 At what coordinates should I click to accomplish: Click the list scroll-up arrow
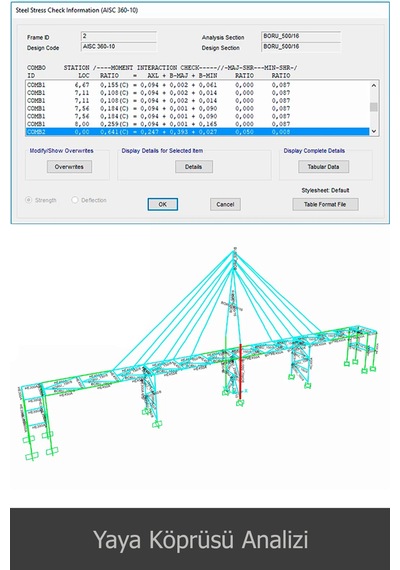(x=373, y=85)
